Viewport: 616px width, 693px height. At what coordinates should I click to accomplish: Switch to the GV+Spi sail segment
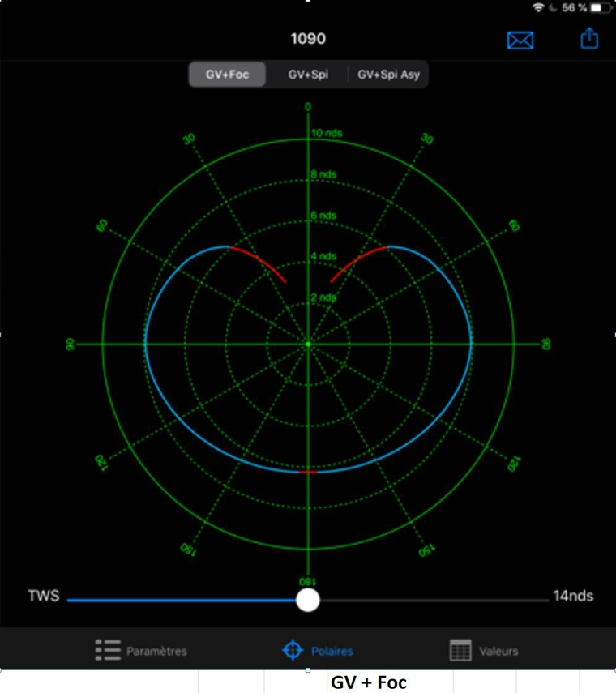307,75
